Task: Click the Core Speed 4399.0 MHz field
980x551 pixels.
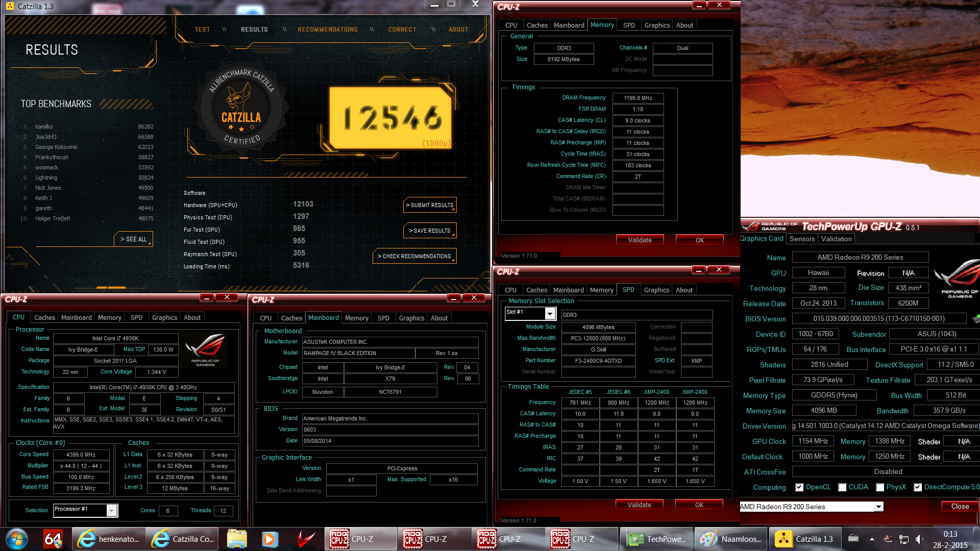Action: (81, 455)
